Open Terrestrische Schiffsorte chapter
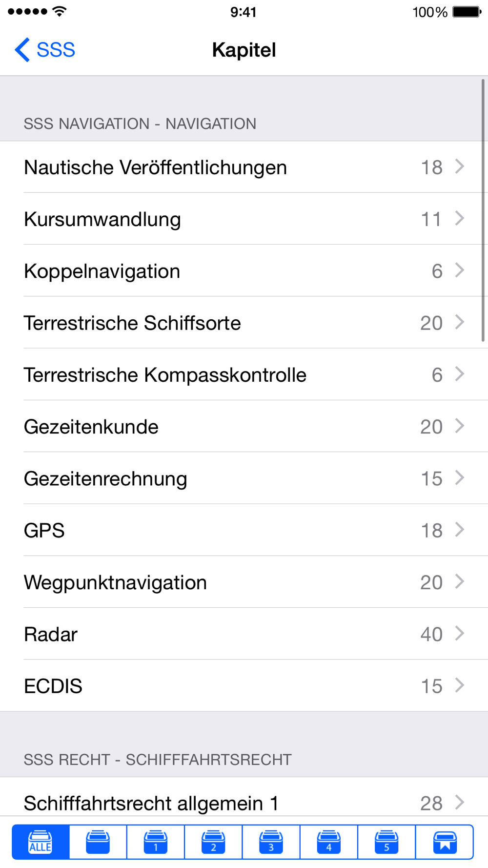This screenshot has width=488, height=868. [x=244, y=322]
